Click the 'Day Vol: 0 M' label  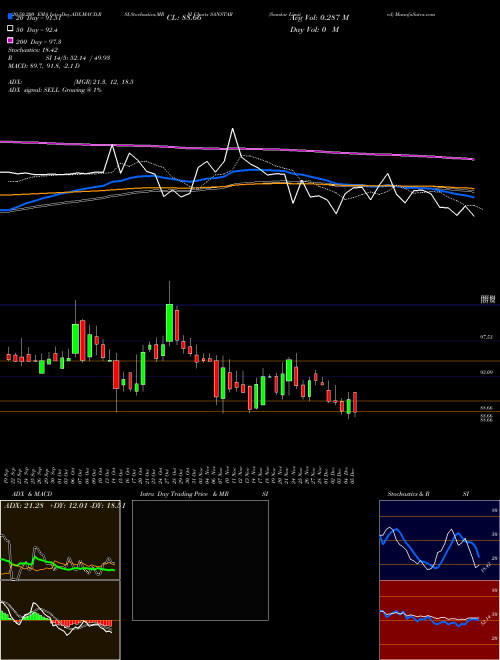(314, 29)
